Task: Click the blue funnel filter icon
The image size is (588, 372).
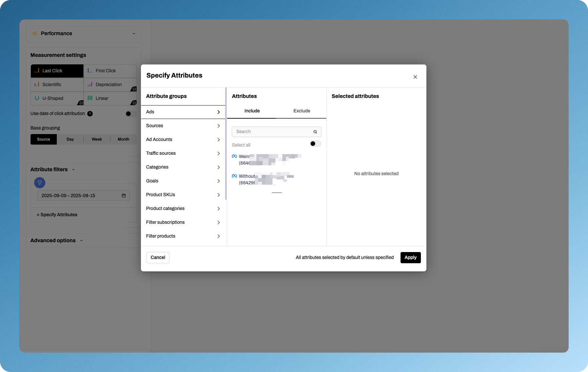Action: (x=40, y=183)
